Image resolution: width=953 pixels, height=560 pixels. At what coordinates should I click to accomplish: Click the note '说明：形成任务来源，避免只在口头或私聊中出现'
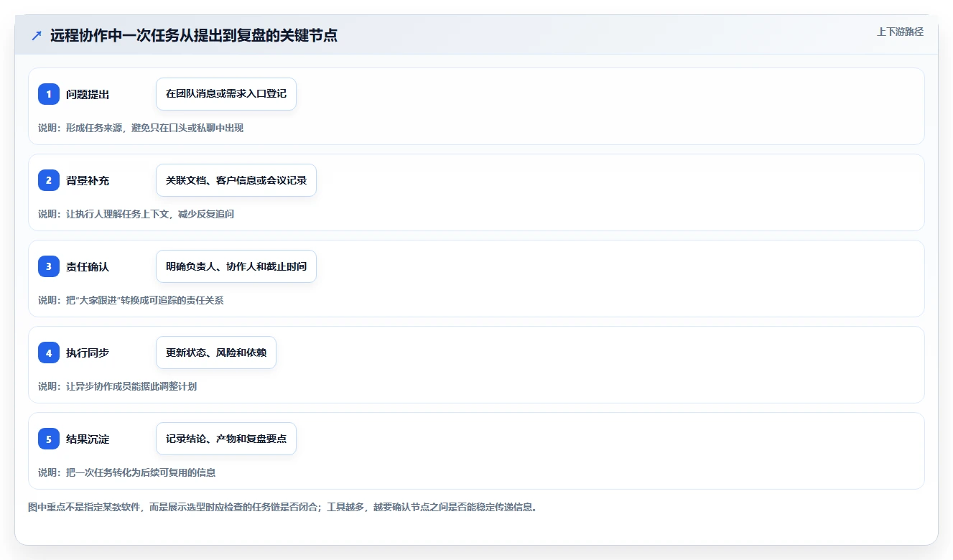141,128
